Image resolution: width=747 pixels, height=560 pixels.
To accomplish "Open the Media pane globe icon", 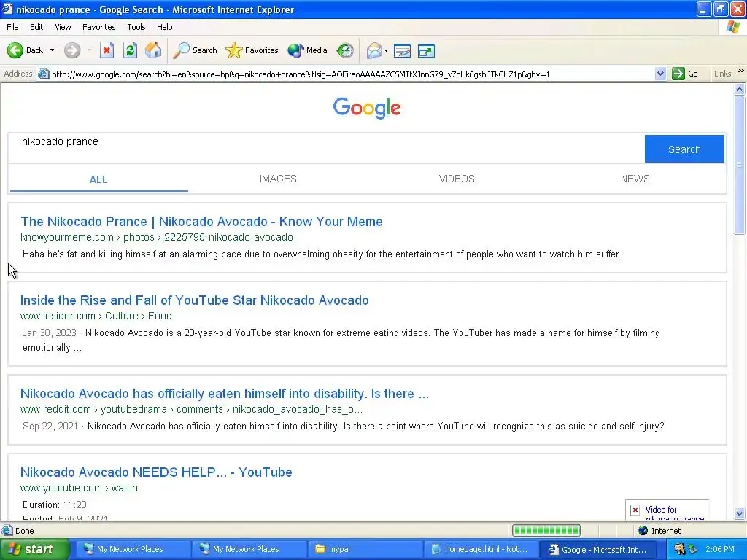I will click(x=307, y=50).
